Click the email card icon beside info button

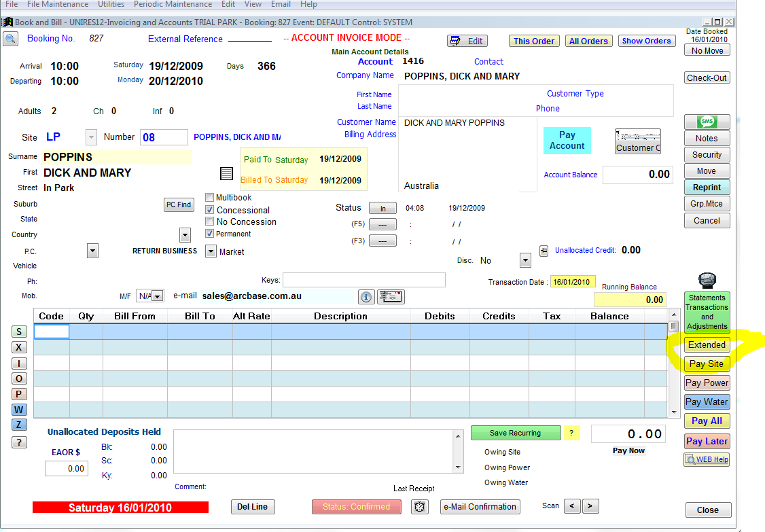(x=391, y=296)
